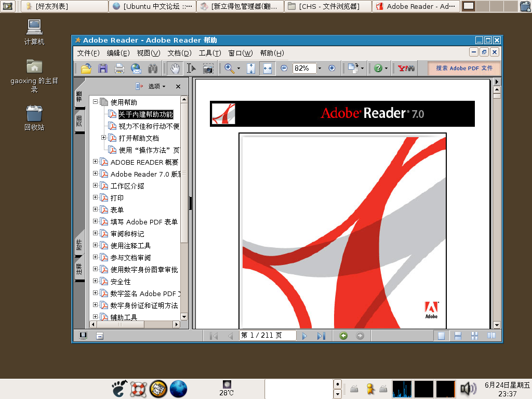Image resolution: width=532 pixels, height=399 pixels.
Task: Open the 编辑(E) menu
Action: coord(118,54)
